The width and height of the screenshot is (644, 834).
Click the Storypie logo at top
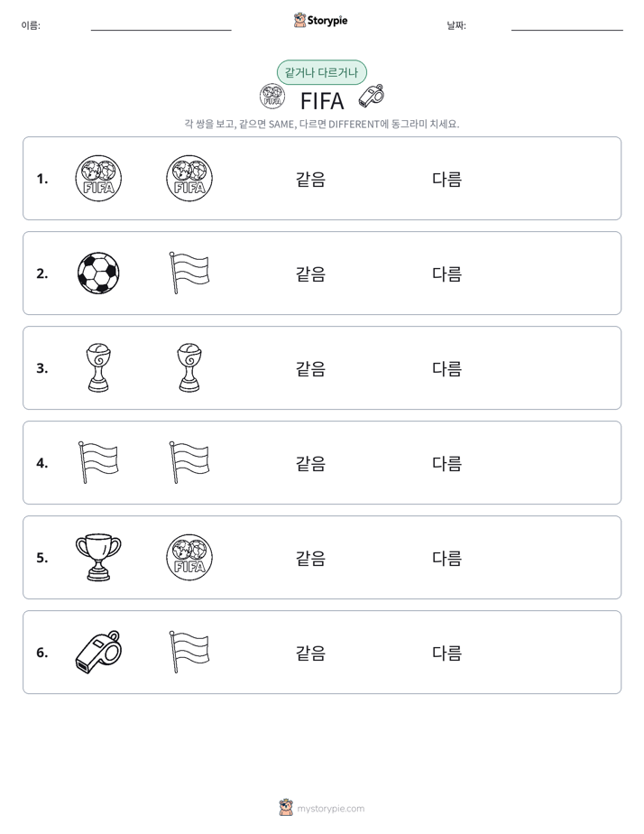pyautogui.click(x=320, y=20)
